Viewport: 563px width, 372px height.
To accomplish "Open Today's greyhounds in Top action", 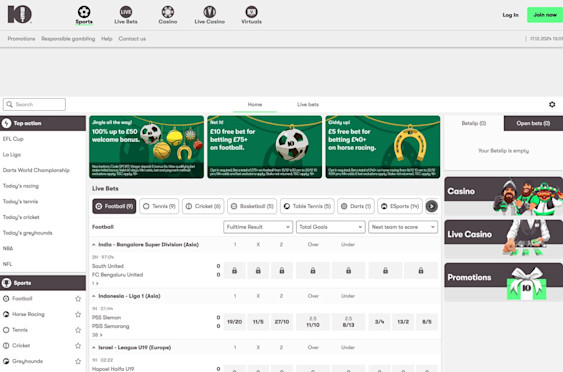I will [28, 233].
